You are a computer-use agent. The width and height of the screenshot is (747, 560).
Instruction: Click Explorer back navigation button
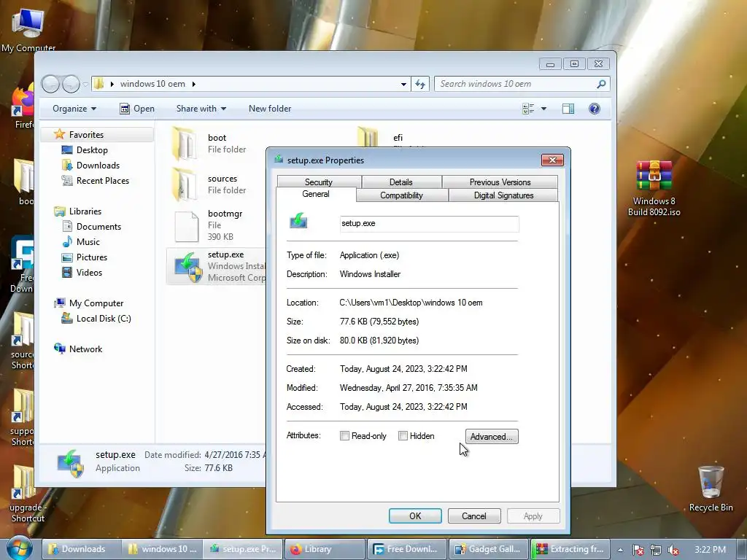[50, 85]
